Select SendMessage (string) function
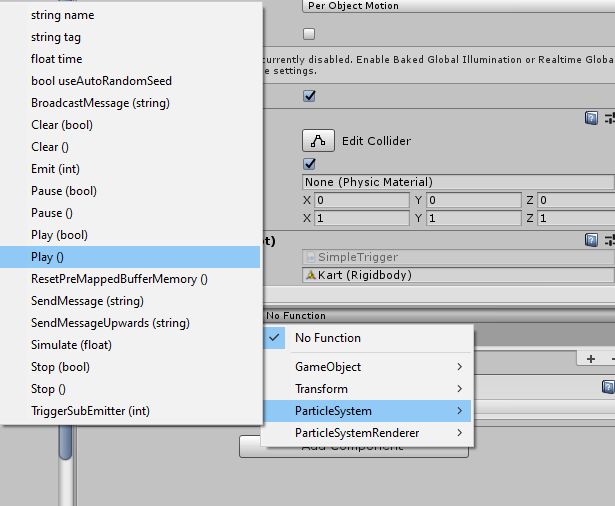Viewport: 615px width, 506px height. [130, 301]
